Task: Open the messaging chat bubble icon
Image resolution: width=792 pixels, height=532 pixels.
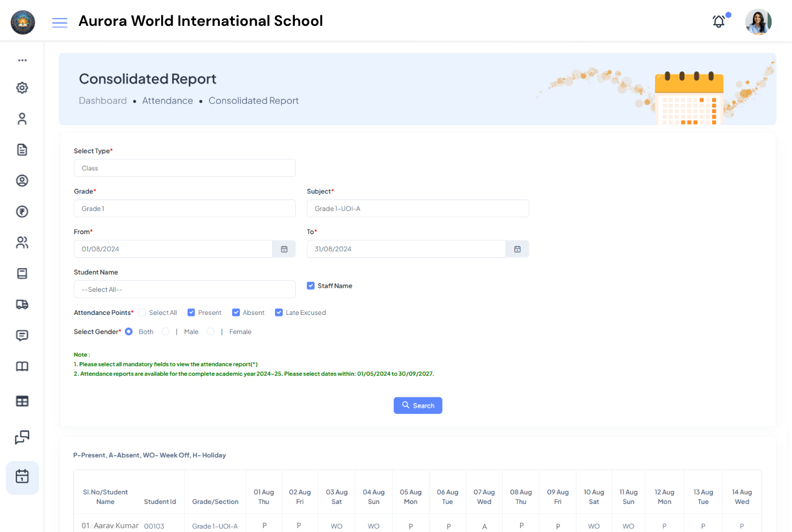Action: 22,335
